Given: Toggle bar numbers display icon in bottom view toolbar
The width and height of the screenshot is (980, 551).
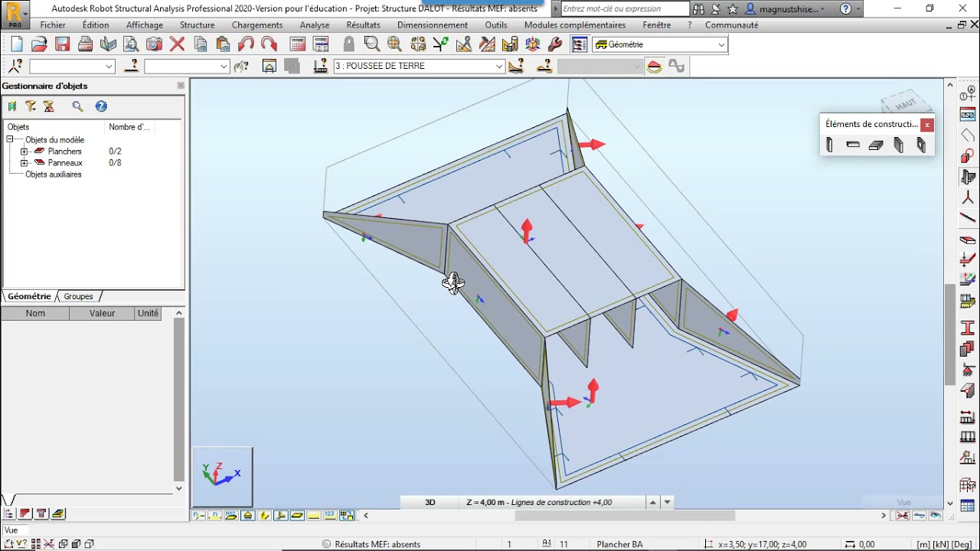Looking at the screenshot, I should [x=215, y=515].
